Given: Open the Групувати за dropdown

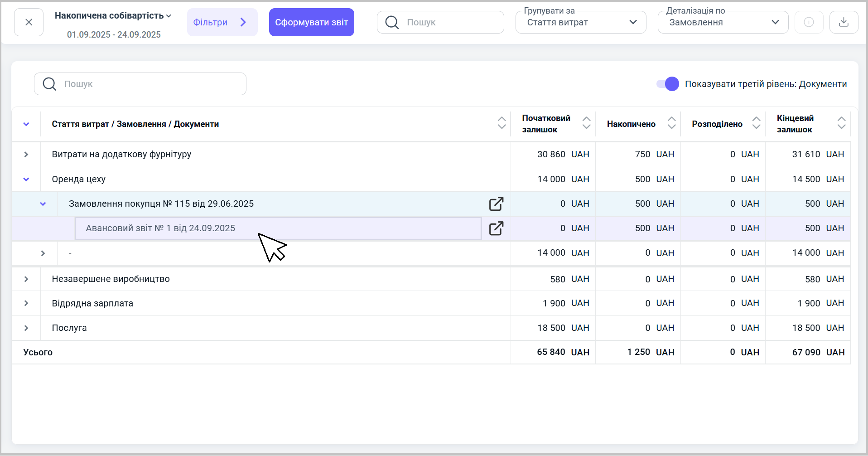Looking at the screenshot, I should coord(580,22).
